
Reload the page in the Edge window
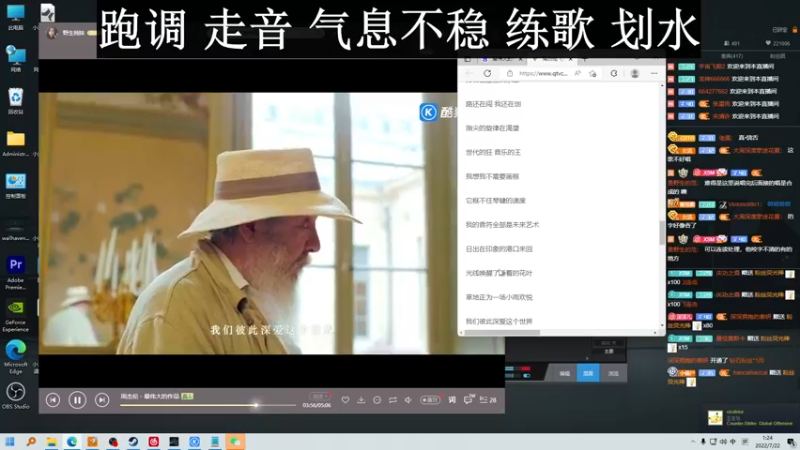tap(487, 73)
